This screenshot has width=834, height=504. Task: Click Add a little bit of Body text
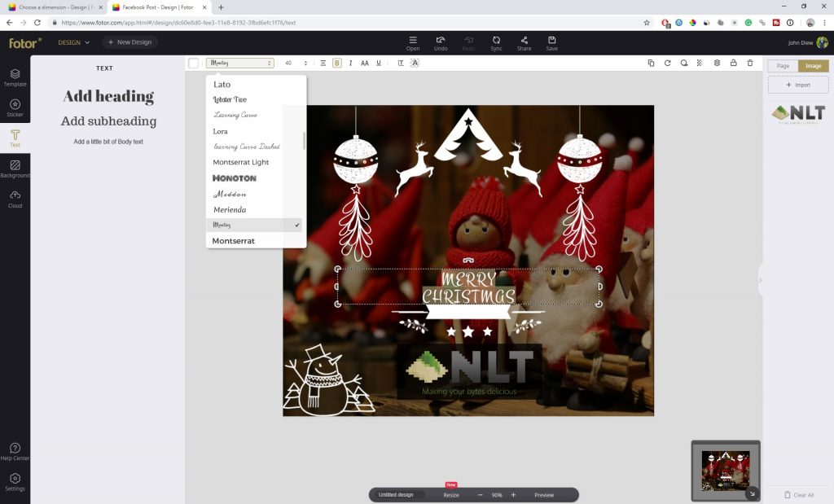(108, 142)
